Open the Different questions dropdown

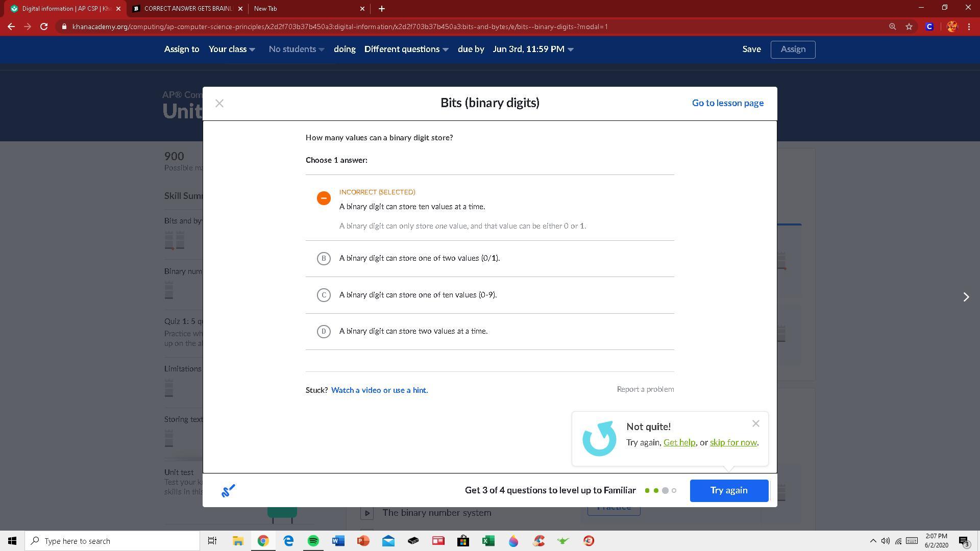pyautogui.click(x=406, y=49)
